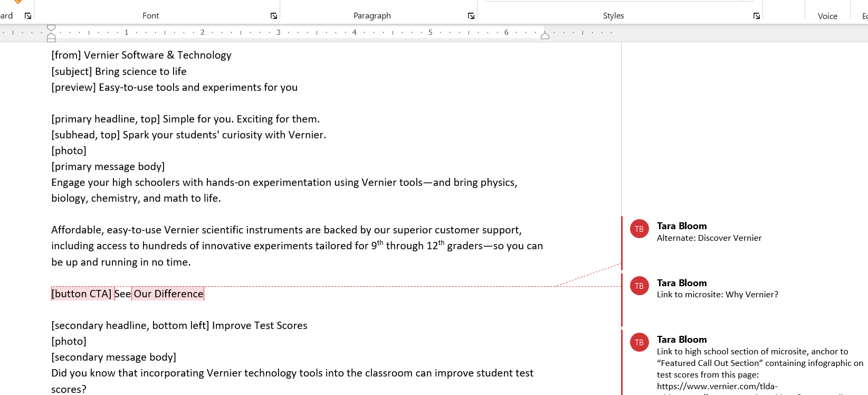Click the '[subhead, top] Spark your students' line

coord(188,135)
